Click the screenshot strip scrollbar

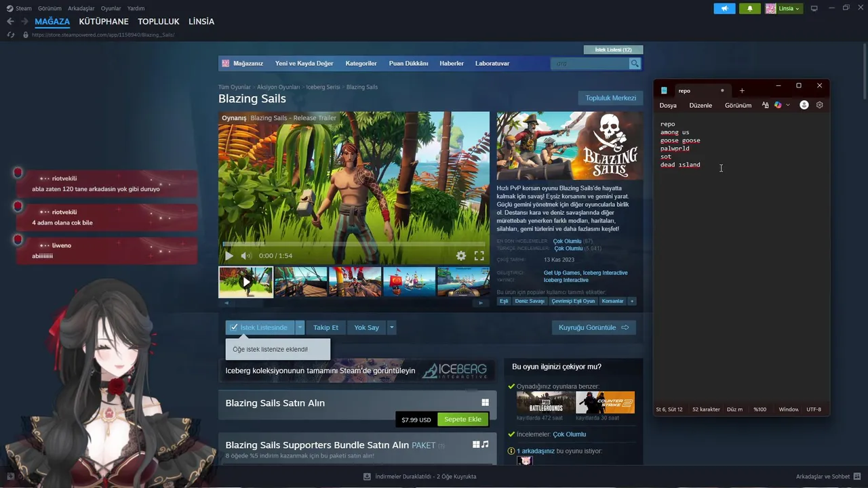pos(353,303)
